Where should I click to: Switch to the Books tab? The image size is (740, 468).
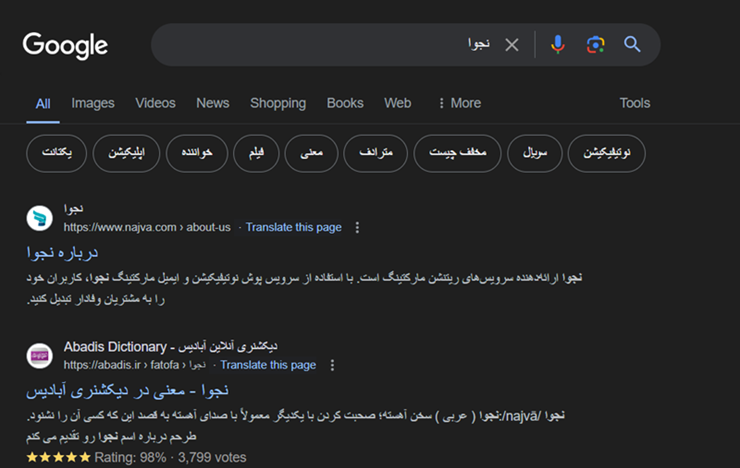(x=345, y=103)
